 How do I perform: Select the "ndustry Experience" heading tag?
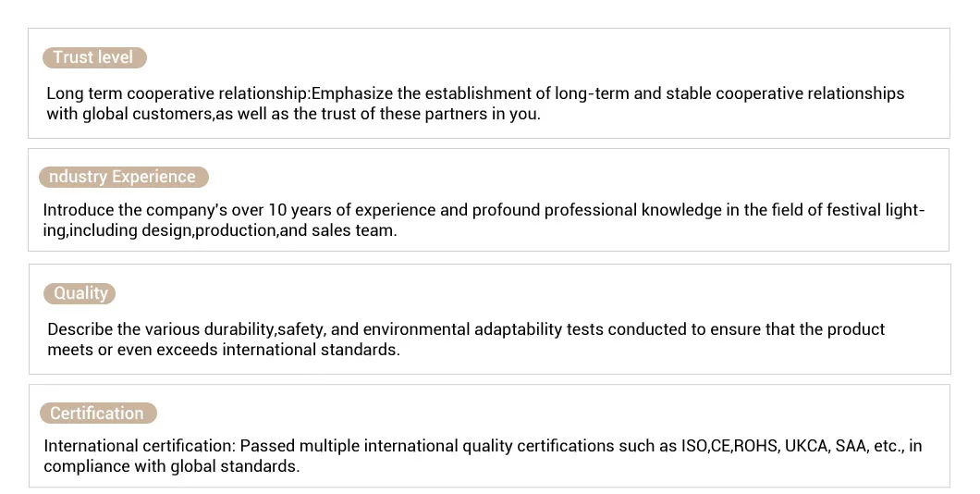tap(123, 177)
